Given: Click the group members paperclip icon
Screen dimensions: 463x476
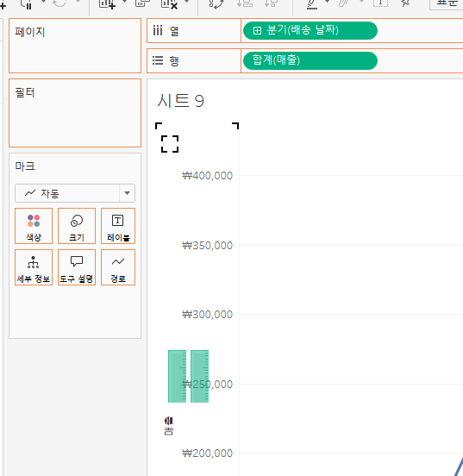Looking at the screenshot, I should (x=344, y=3).
